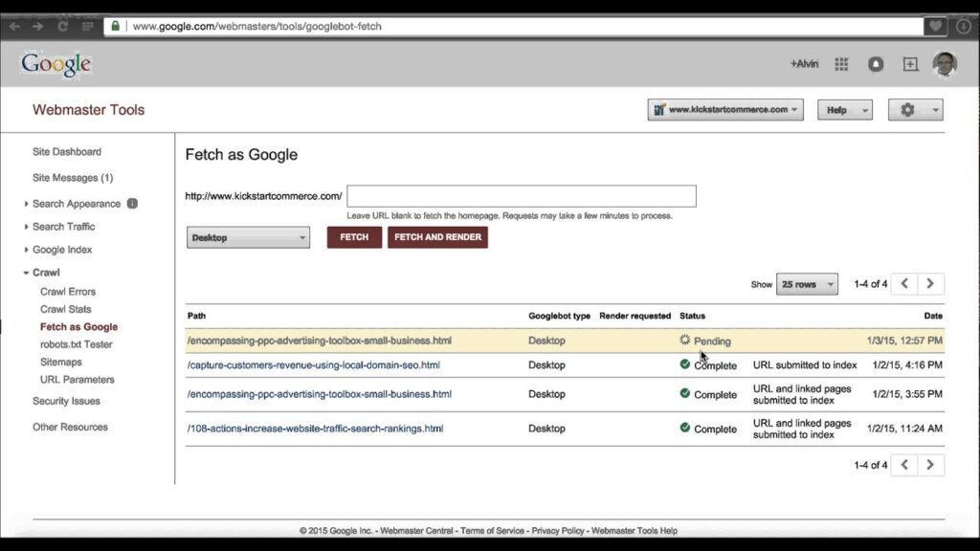This screenshot has height=551, width=980.
Task: Click the Google+ share box icon
Action: 910,64
